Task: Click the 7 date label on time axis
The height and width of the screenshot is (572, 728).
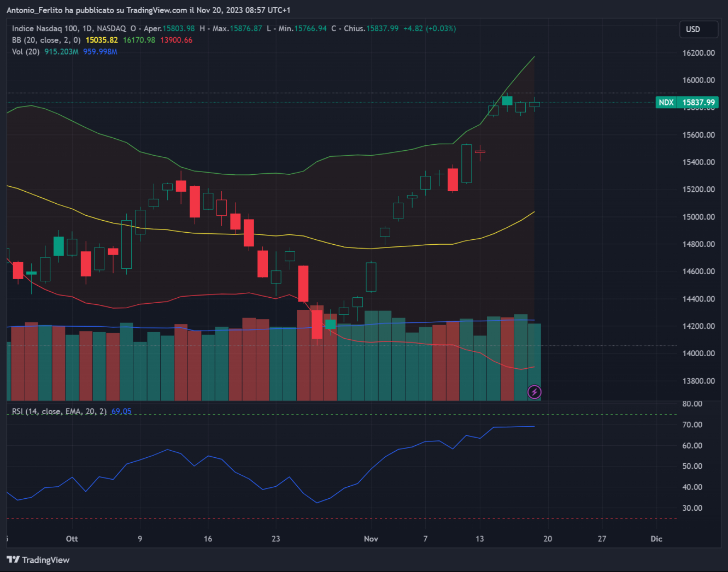Action: pos(425,539)
